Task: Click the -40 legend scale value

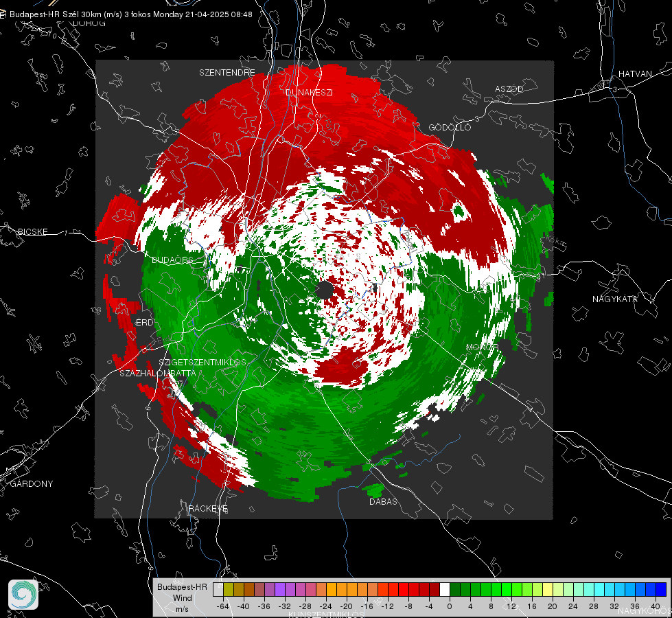Action: [x=244, y=606]
